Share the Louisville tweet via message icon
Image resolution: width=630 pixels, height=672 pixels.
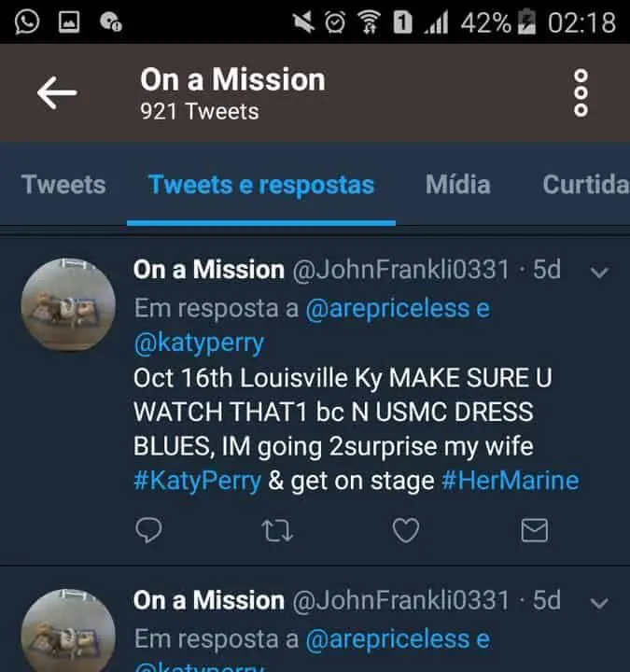tap(533, 531)
